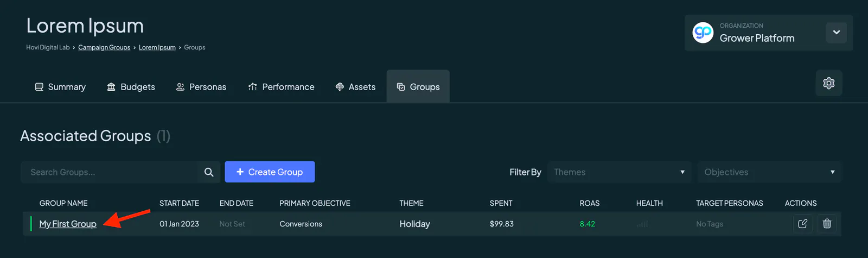Click the health signal bars indicator

tap(642, 224)
